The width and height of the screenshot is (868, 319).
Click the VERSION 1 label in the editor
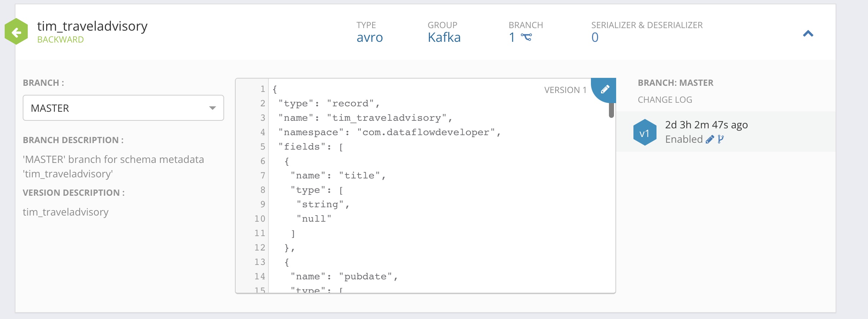565,90
